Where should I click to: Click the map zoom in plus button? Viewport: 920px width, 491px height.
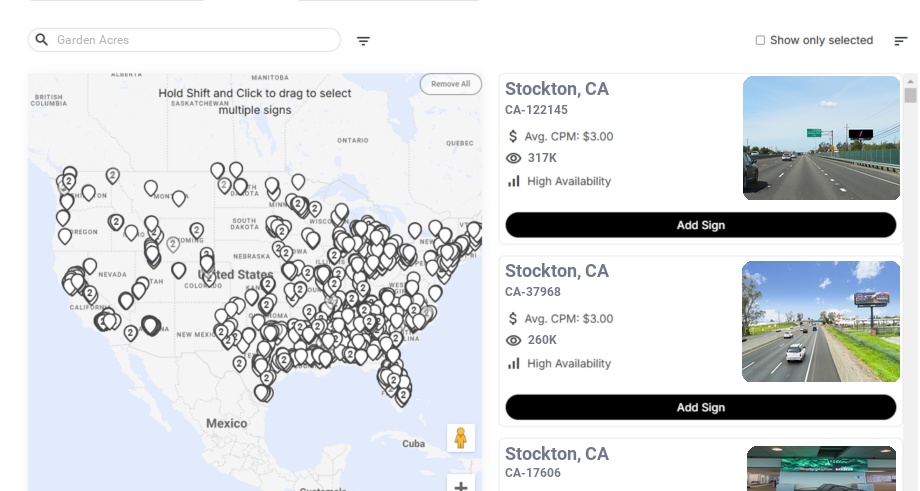pos(461,486)
